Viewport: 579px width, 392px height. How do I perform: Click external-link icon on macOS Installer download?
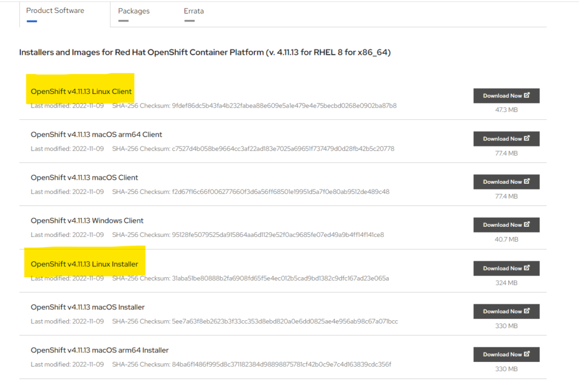click(x=528, y=311)
